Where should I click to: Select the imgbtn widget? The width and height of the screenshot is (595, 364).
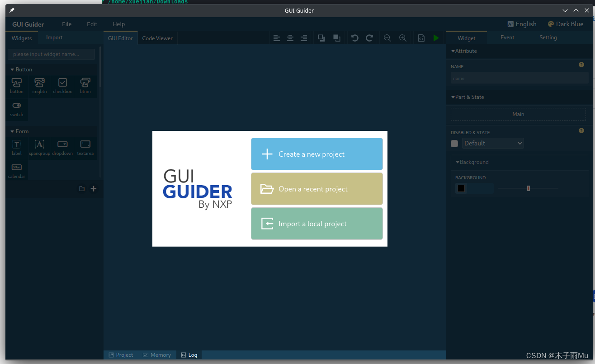(x=39, y=86)
